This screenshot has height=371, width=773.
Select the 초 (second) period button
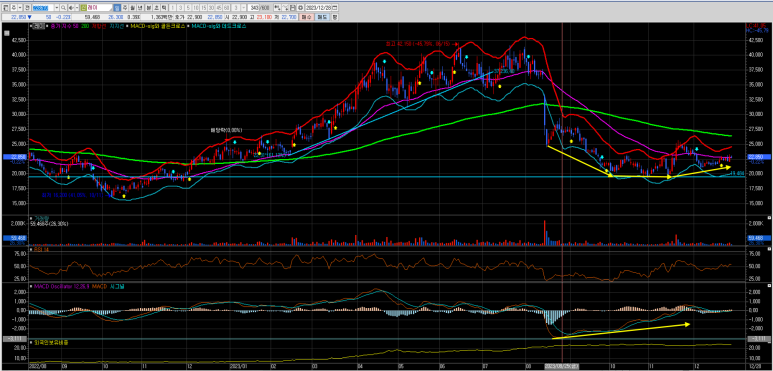pyautogui.click(x=156, y=8)
